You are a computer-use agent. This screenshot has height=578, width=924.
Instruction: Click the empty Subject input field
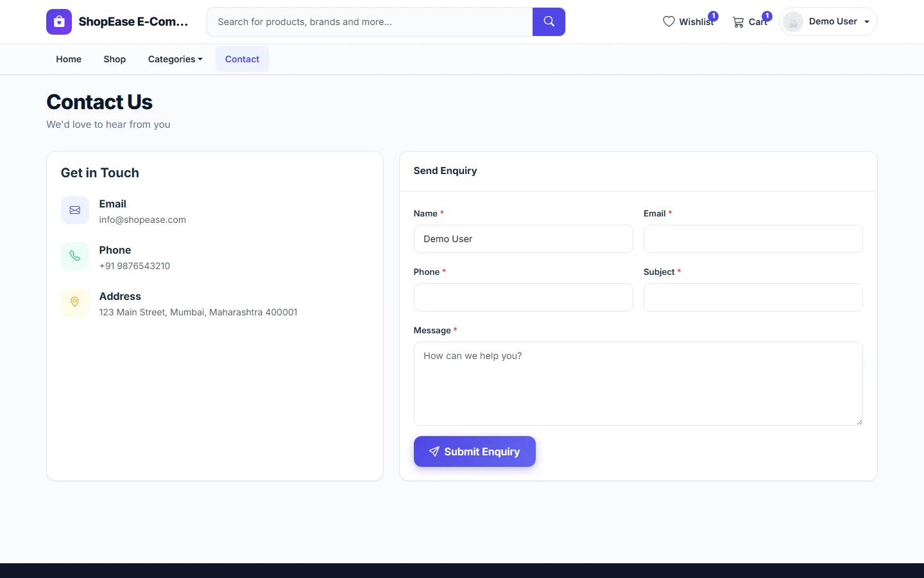753,297
